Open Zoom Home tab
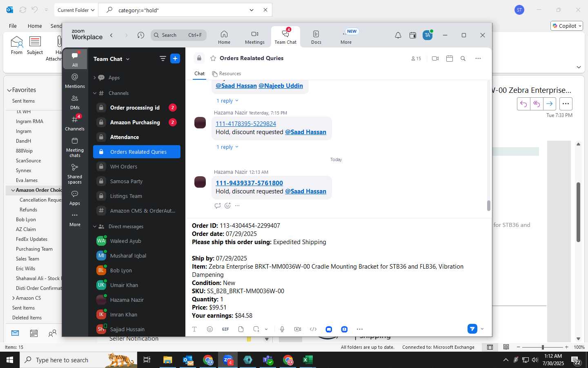 (224, 37)
